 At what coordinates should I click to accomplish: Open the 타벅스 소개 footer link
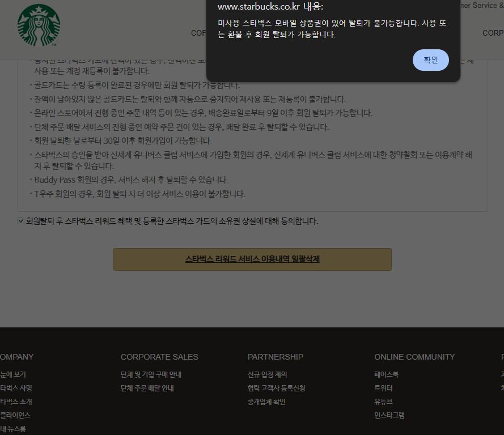click(16, 402)
